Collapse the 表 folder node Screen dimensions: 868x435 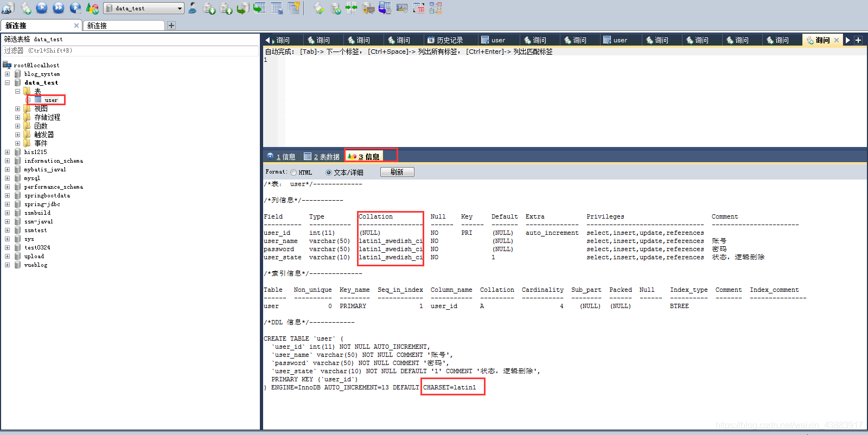pyautogui.click(x=17, y=91)
